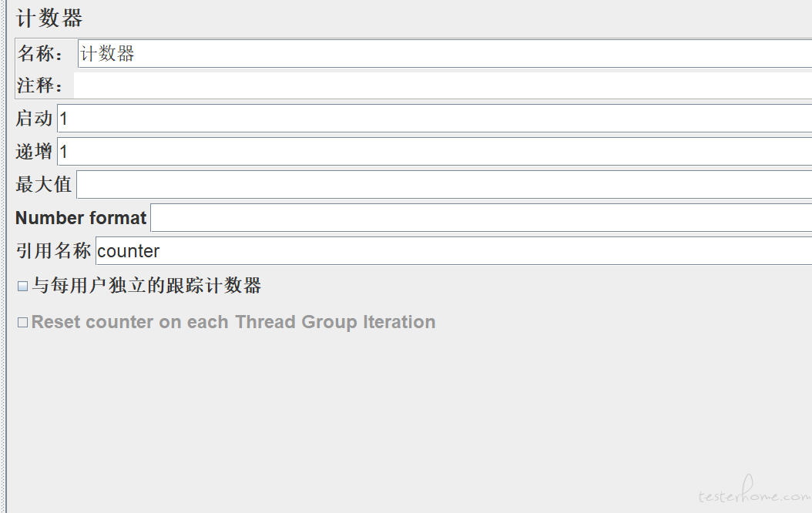The width and height of the screenshot is (812, 513).
Task: Select the 递增 increment value field
Action: [x=435, y=152]
